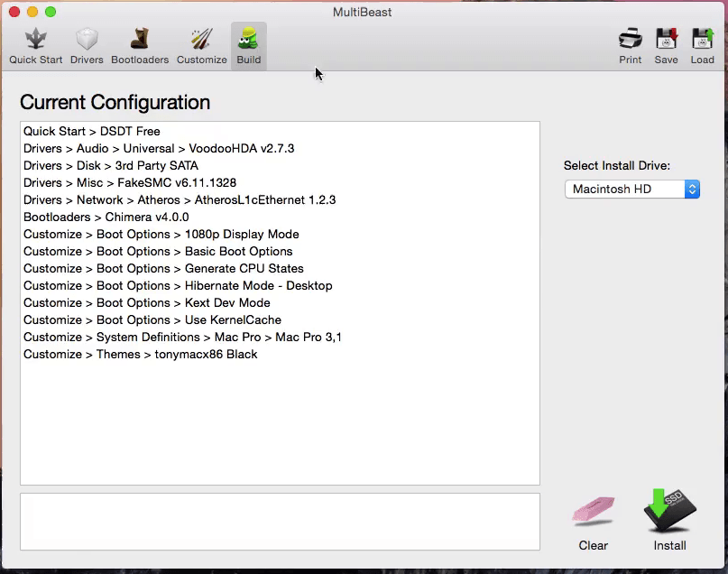Print the current configuration

pos(630,46)
